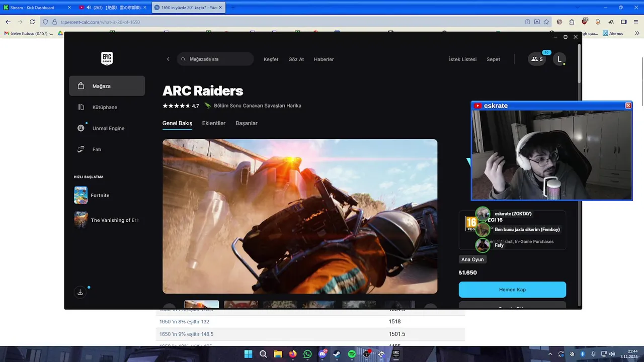The width and height of the screenshot is (644, 362).
Task: Select Mağaza in the sidebar
Action: (107, 86)
